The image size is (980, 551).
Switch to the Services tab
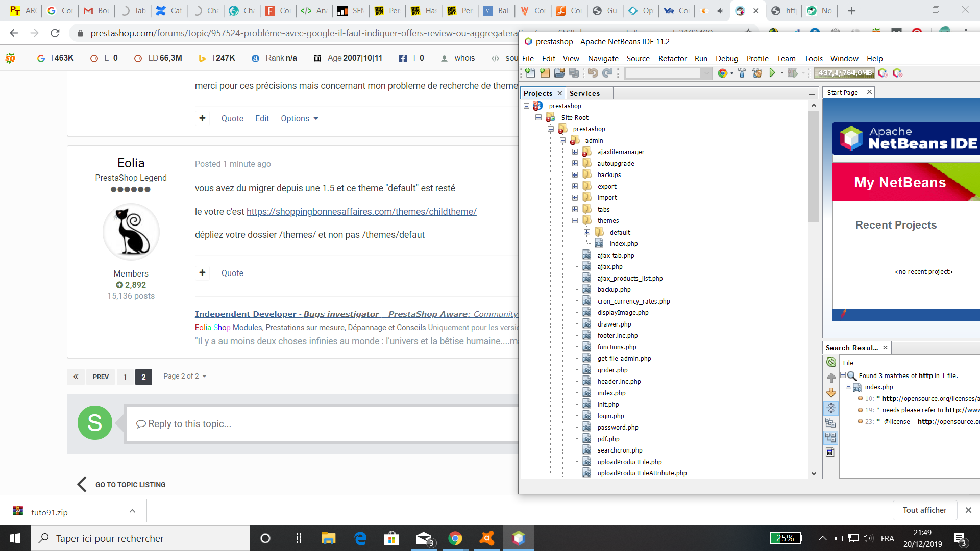click(x=584, y=93)
